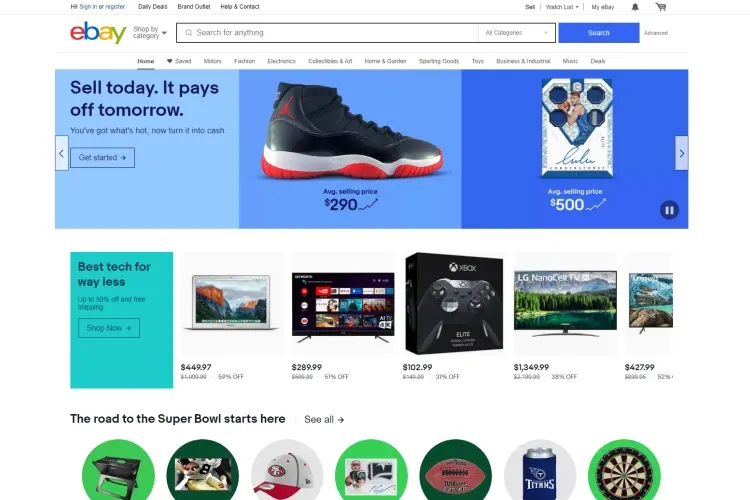
Task: Click the 49ers cap circle icon
Action: (x=287, y=470)
